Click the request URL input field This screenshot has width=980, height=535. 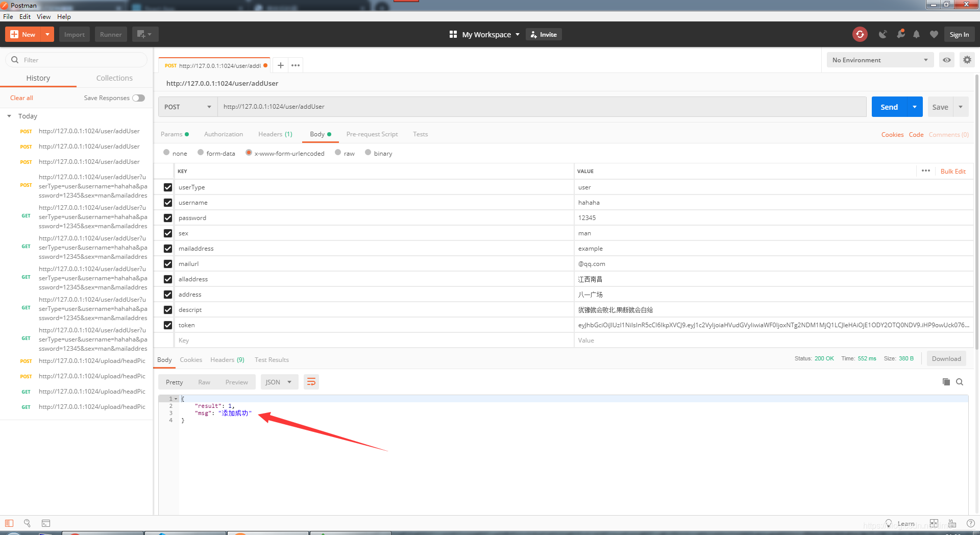[x=542, y=107]
